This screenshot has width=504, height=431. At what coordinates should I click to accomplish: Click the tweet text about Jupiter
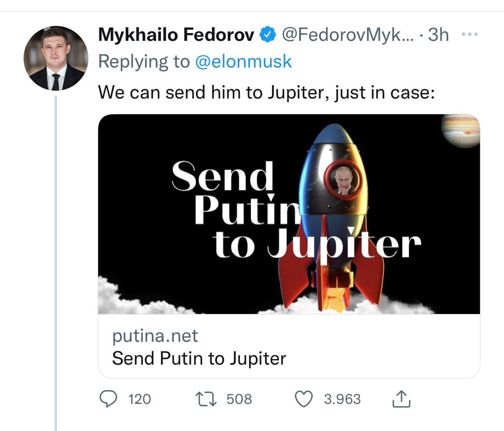[x=266, y=92]
